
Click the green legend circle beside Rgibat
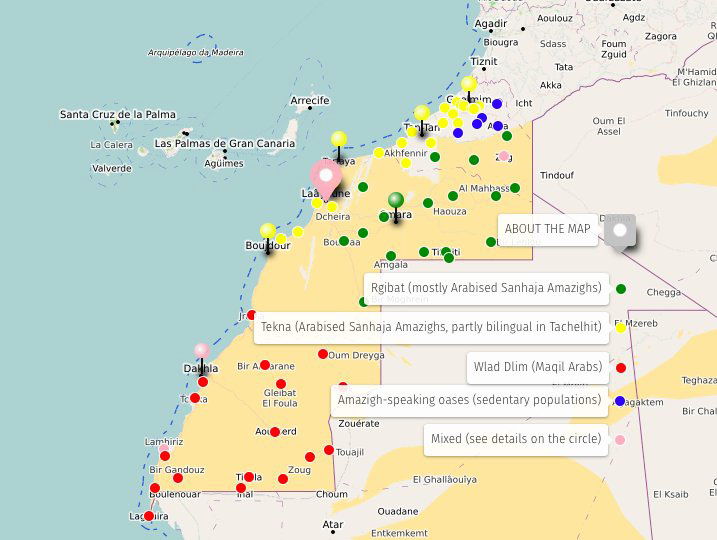(x=621, y=289)
